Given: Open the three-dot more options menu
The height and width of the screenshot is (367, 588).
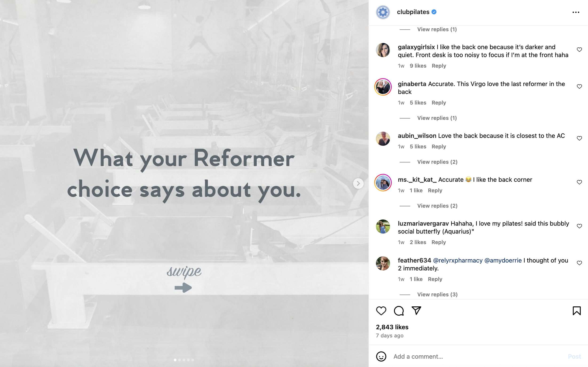Looking at the screenshot, I should pyautogui.click(x=576, y=12).
